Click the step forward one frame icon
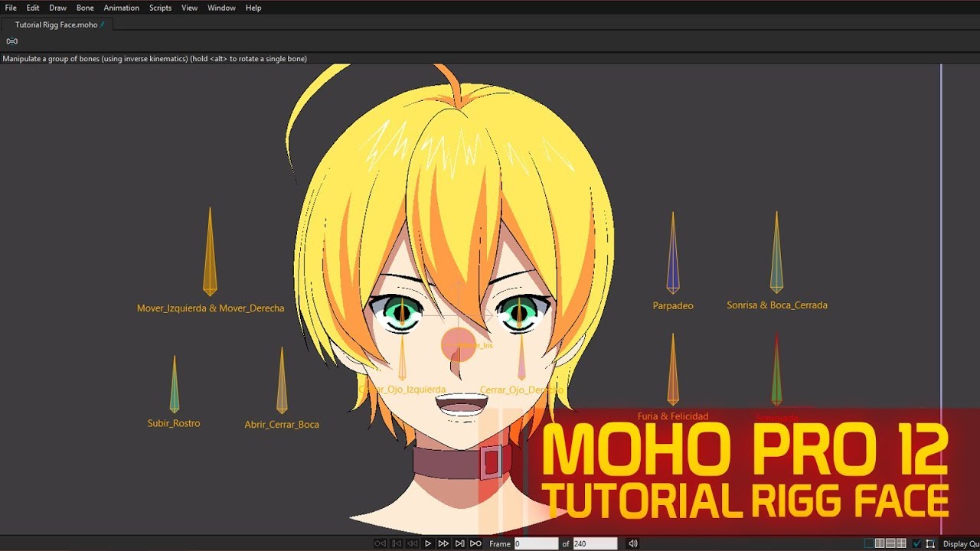This screenshot has height=551, width=980. pos(443,544)
